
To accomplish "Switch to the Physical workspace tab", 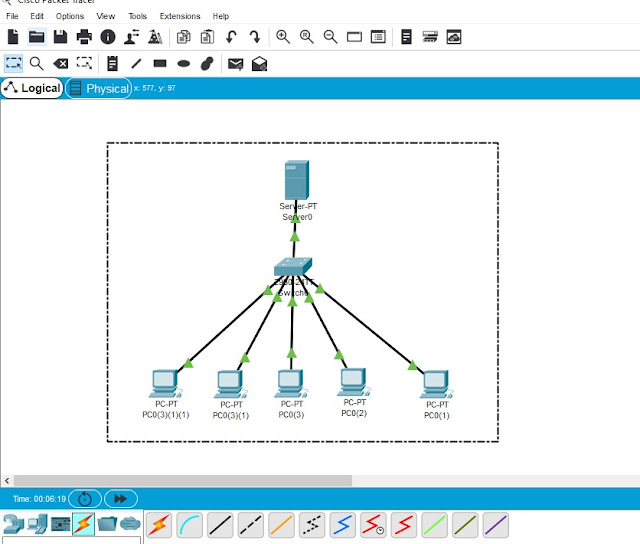I will (98, 88).
